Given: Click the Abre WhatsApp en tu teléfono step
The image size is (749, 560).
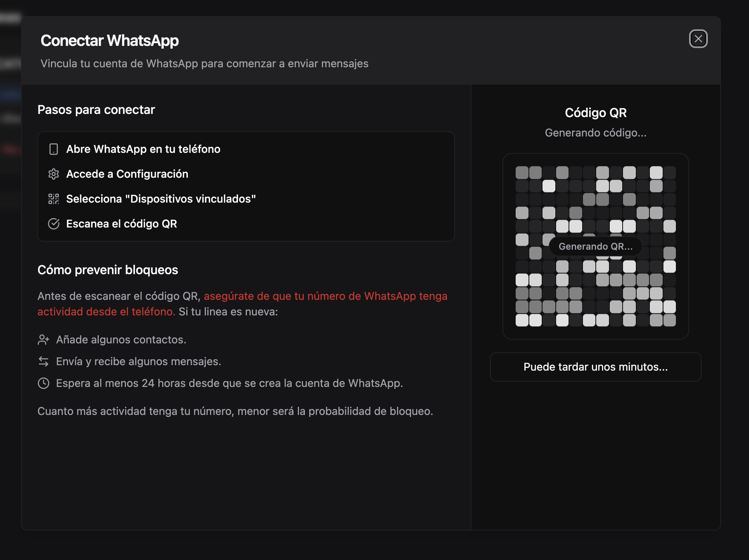Looking at the screenshot, I should (143, 149).
